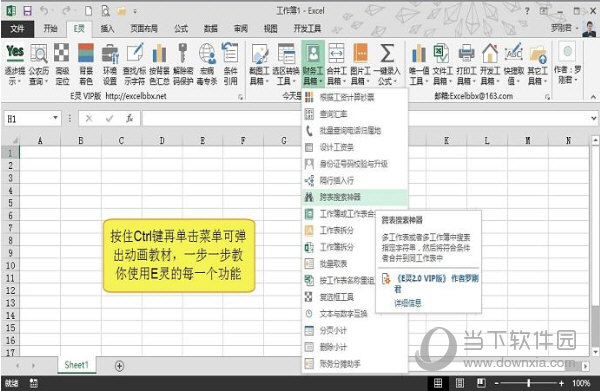
Task: Open the 截图工具箱 screenshot toolbox
Action: tap(259, 64)
